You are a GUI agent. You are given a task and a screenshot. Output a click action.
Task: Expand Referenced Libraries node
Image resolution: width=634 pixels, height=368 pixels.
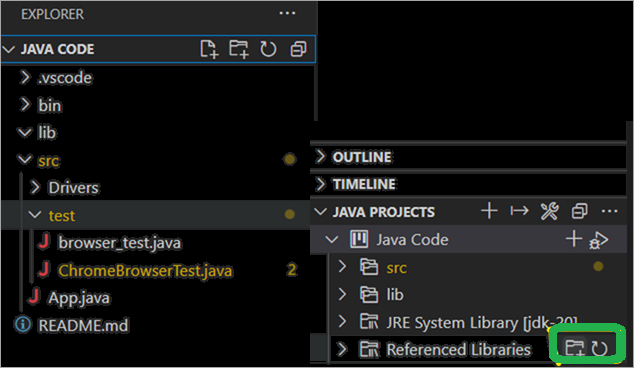click(342, 349)
